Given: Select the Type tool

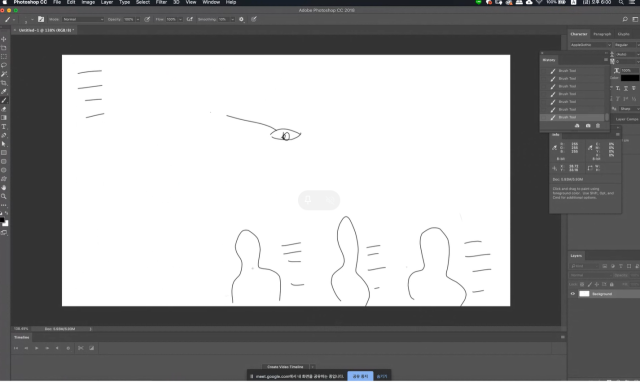Looking at the screenshot, I should [4, 127].
